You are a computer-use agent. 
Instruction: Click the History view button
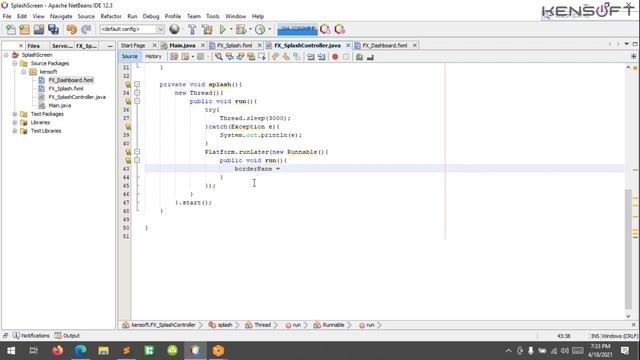(x=153, y=57)
